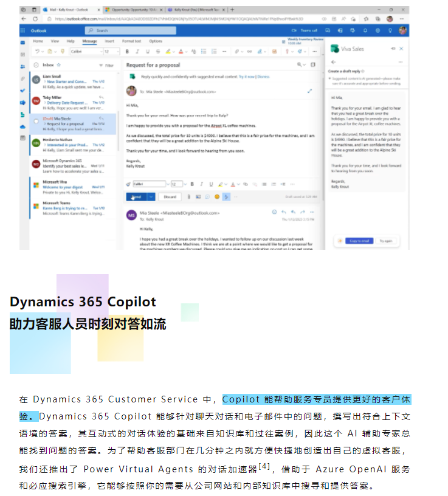Open the Insert ribbon tab

point(109,41)
